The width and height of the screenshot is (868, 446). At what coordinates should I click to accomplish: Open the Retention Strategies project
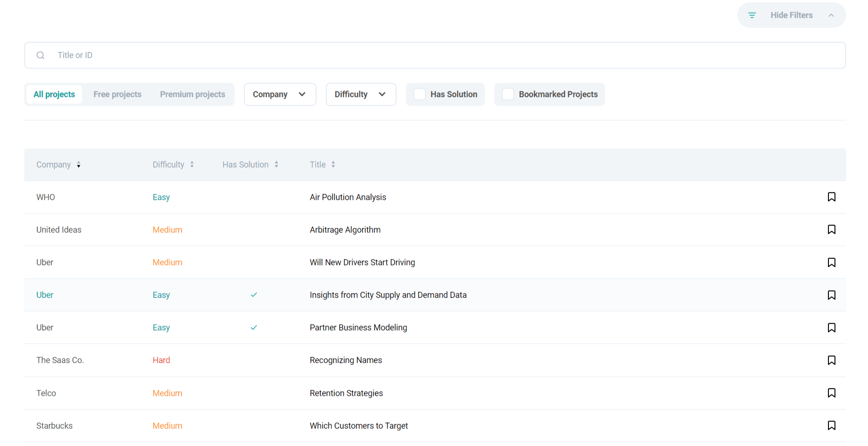click(x=346, y=393)
